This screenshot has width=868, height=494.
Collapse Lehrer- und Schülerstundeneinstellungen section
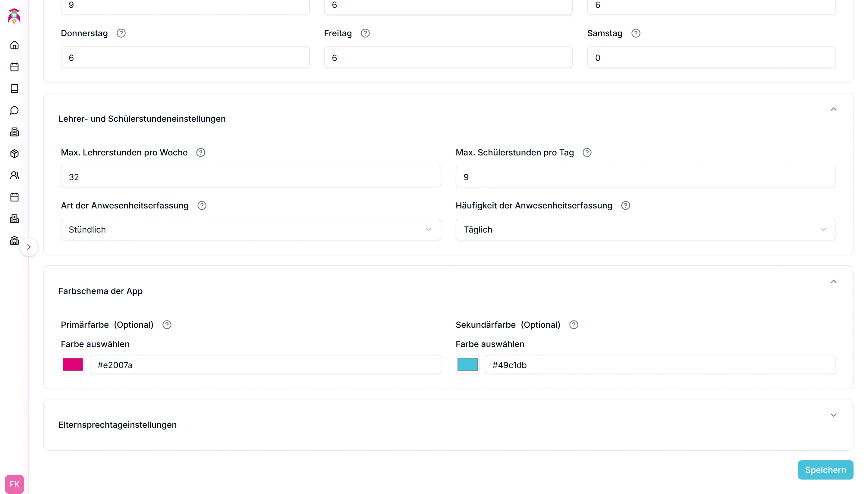(833, 109)
